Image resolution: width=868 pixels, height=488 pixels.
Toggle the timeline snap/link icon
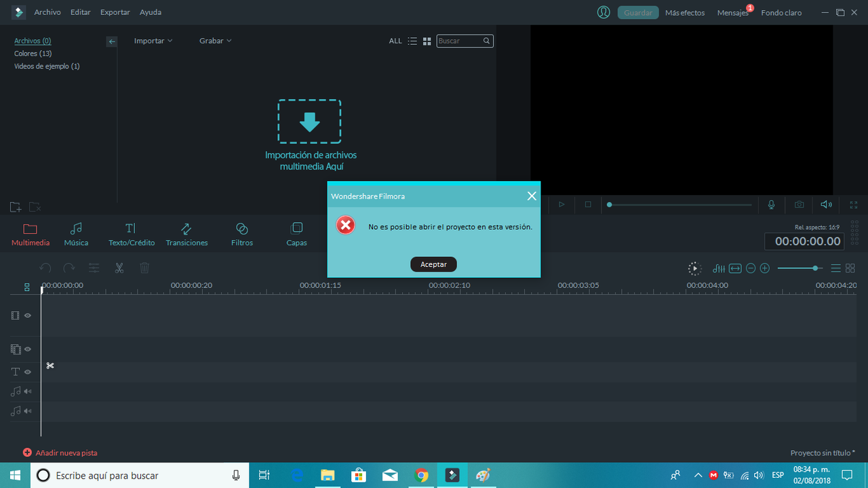pos(27,287)
